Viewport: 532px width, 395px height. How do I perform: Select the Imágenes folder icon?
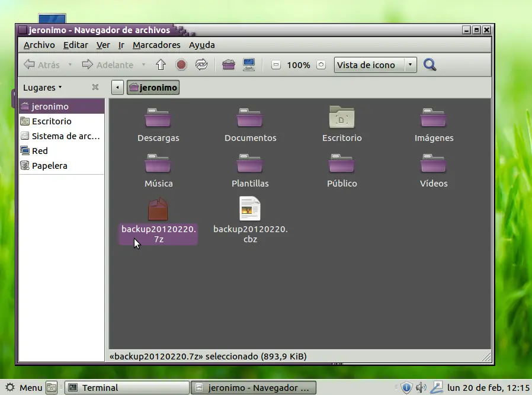pos(434,117)
